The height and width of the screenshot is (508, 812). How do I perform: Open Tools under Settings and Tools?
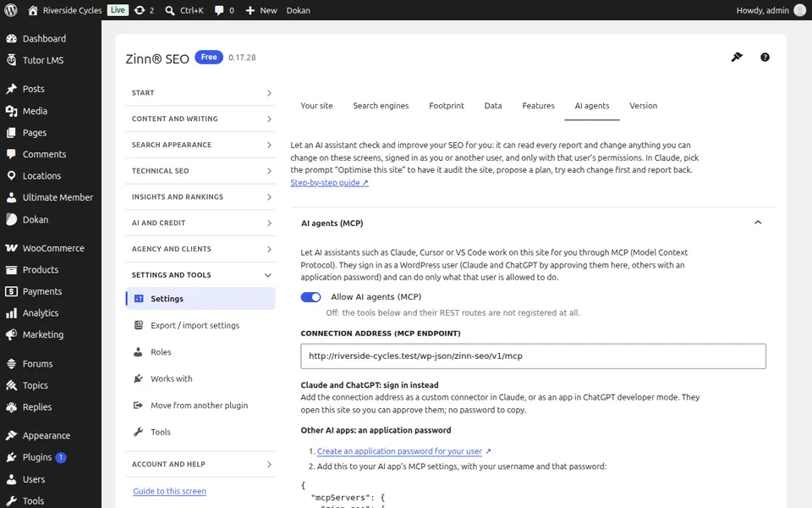point(200,432)
